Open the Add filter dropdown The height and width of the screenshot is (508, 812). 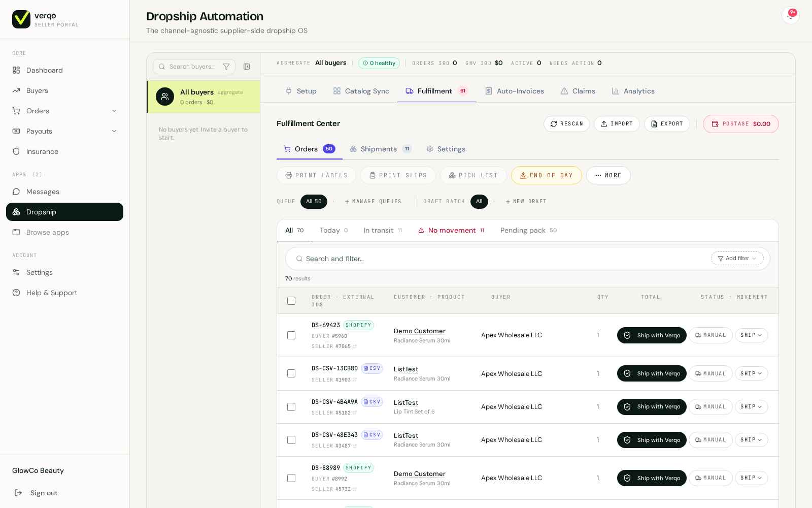tap(737, 259)
